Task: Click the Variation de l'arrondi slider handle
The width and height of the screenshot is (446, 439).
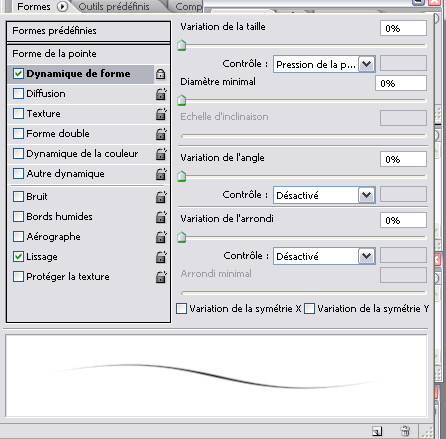Action: 182,237
